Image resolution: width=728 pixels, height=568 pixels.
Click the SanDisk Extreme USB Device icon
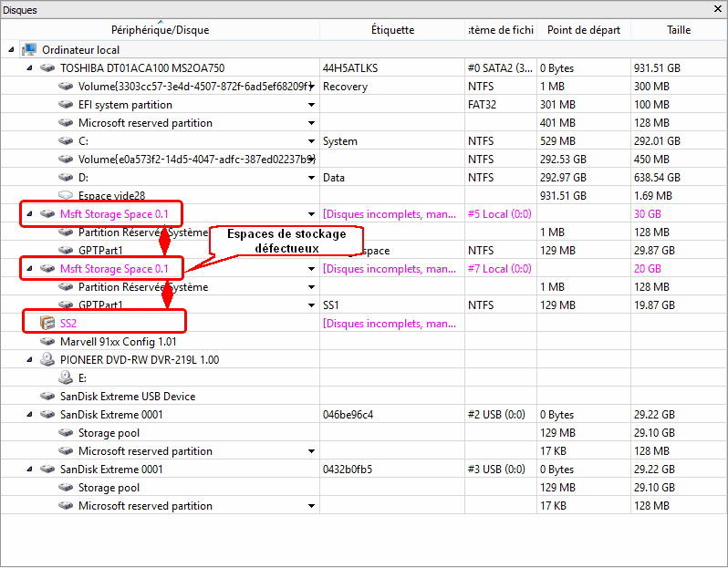(47, 397)
